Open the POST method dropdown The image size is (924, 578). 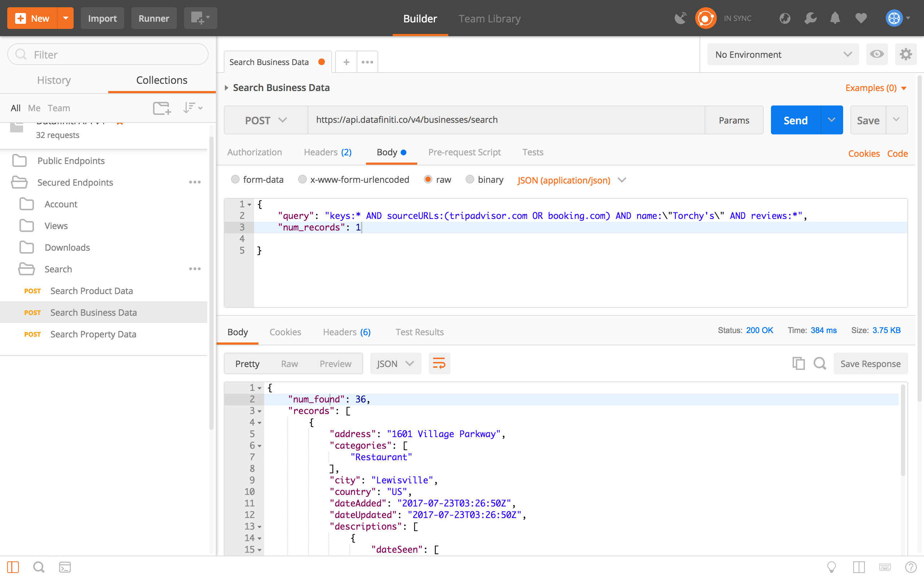266,120
